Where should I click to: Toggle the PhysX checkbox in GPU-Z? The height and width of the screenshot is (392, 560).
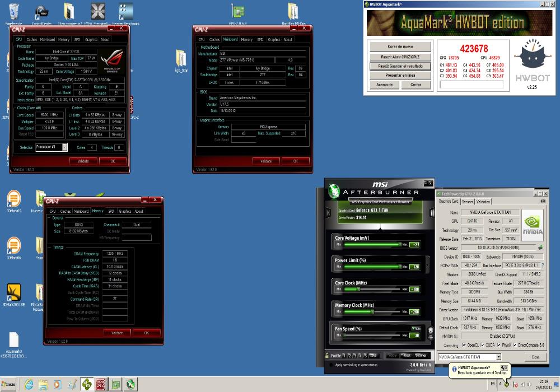499,345
